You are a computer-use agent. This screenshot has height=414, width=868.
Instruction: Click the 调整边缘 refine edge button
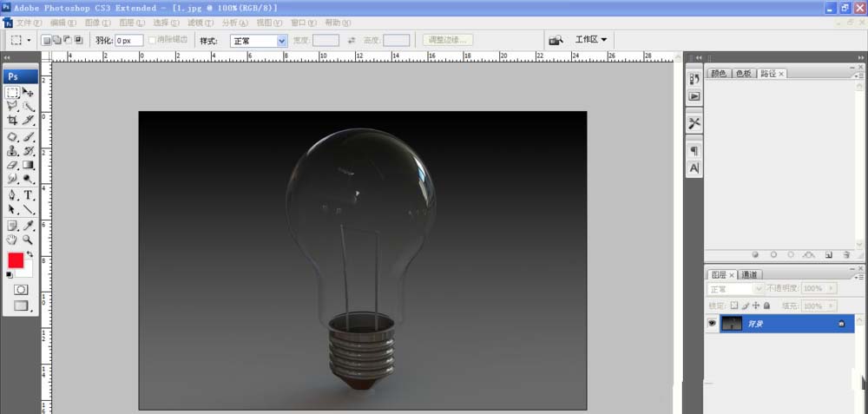pos(448,40)
